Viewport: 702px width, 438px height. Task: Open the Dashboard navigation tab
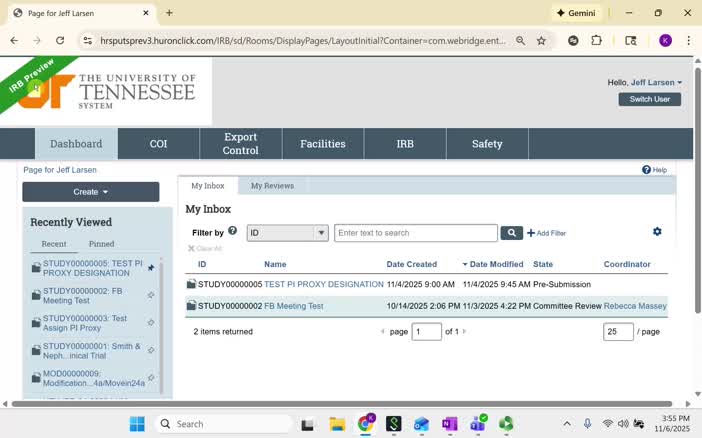point(76,144)
